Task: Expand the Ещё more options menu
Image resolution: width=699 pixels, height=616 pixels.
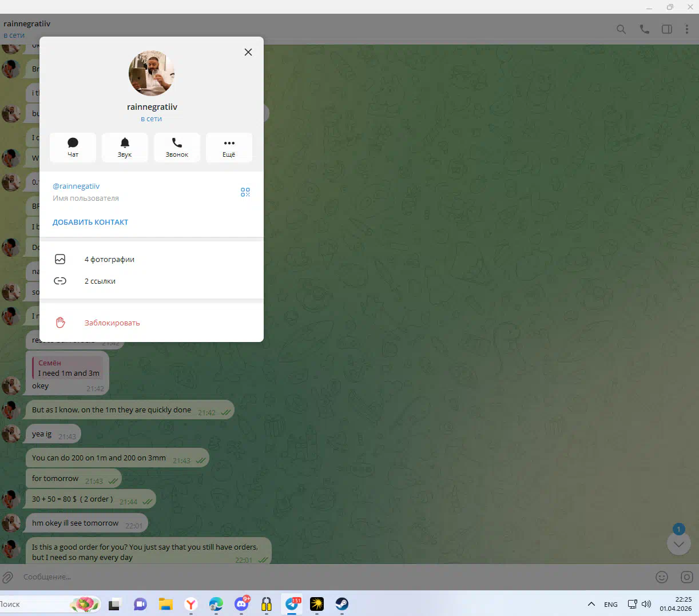Action: pyautogui.click(x=229, y=148)
